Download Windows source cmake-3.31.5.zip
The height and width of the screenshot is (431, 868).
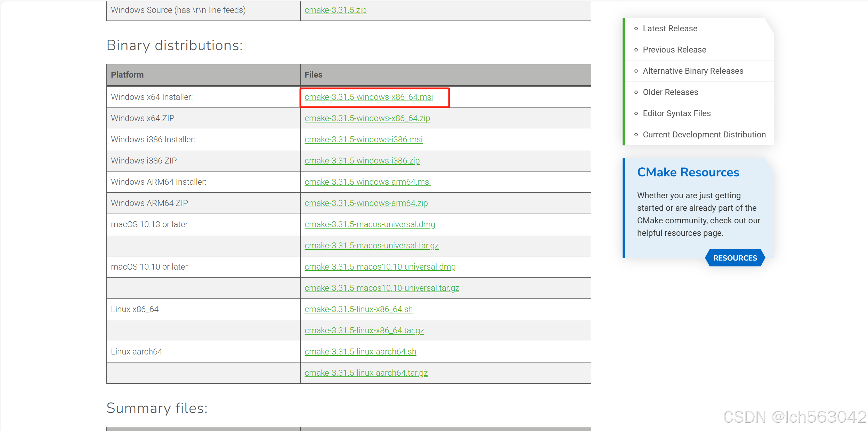point(335,10)
